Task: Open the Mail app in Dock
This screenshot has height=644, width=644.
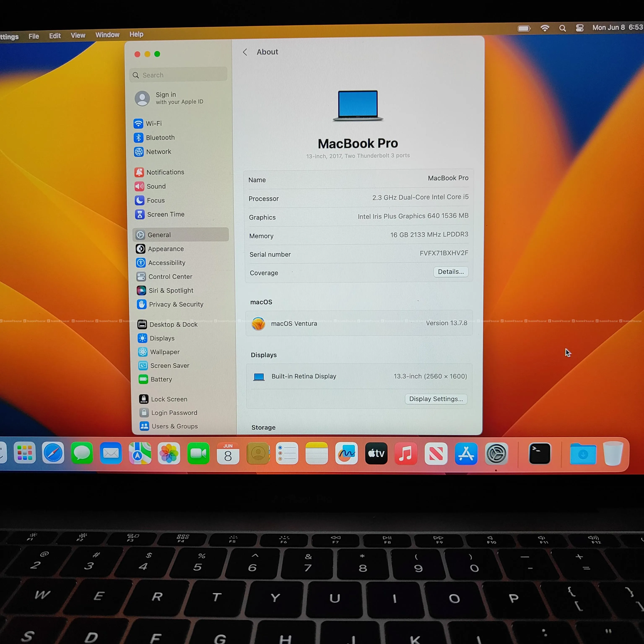Action: click(x=111, y=453)
